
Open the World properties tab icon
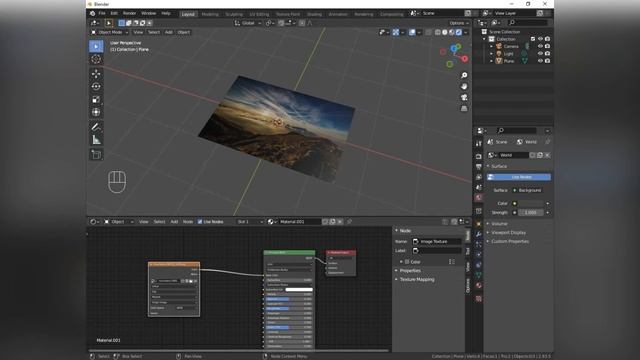point(479,197)
